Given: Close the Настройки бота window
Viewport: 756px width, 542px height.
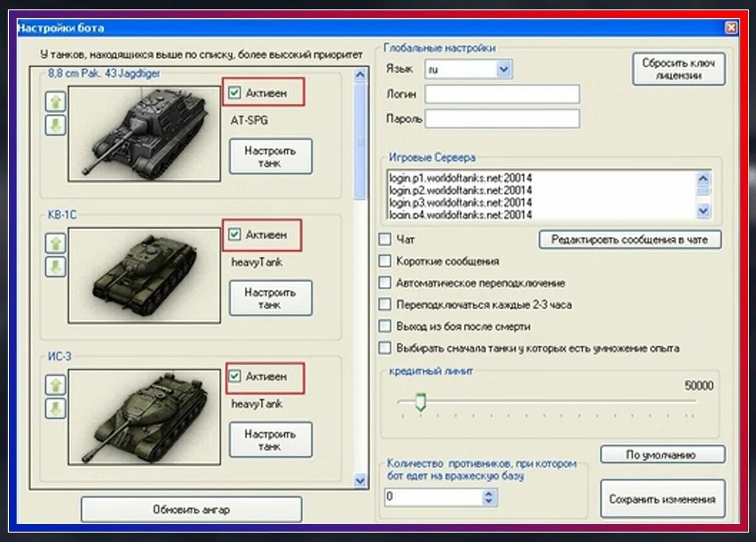Looking at the screenshot, I should [x=731, y=28].
